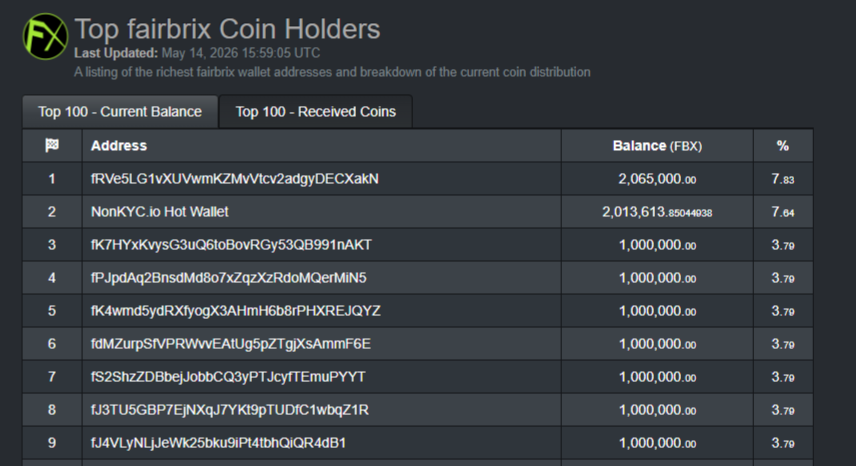Open the Top 100 - Received Coins tab
The width and height of the screenshot is (856, 466).
(316, 112)
